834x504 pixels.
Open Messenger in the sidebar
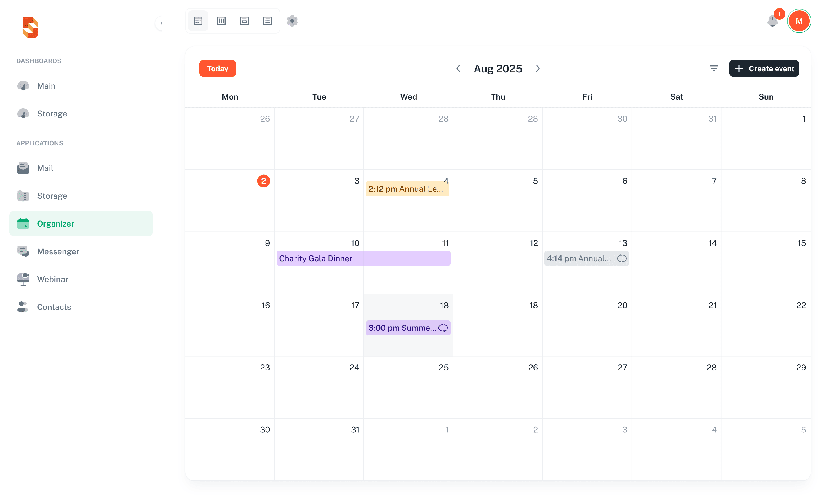point(58,251)
